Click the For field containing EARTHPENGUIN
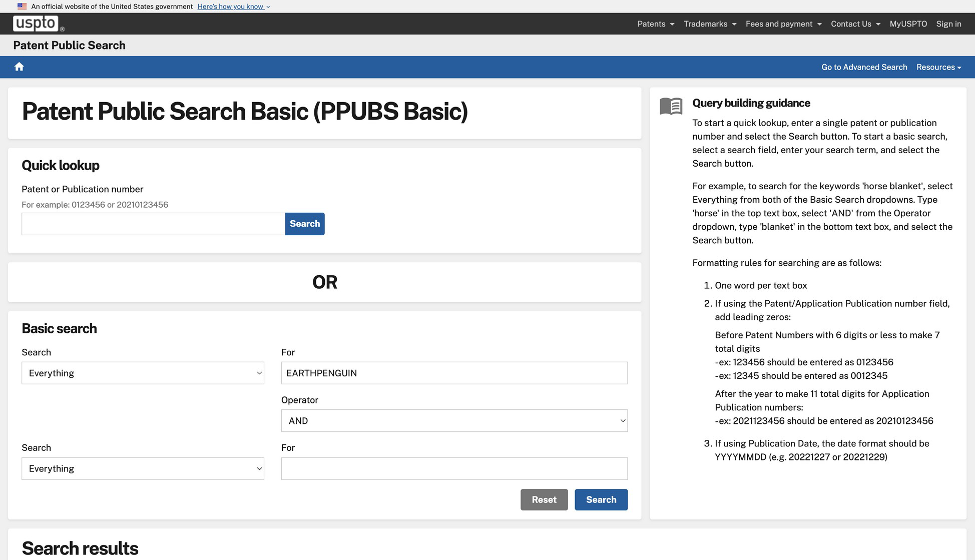Viewport: 975px width, 560px height. (x=454, y=373)
